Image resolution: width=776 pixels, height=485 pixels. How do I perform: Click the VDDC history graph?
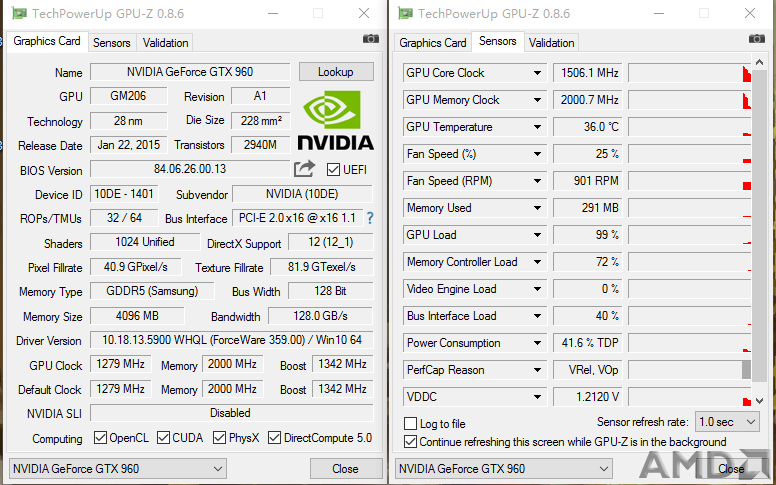(690, 397)
